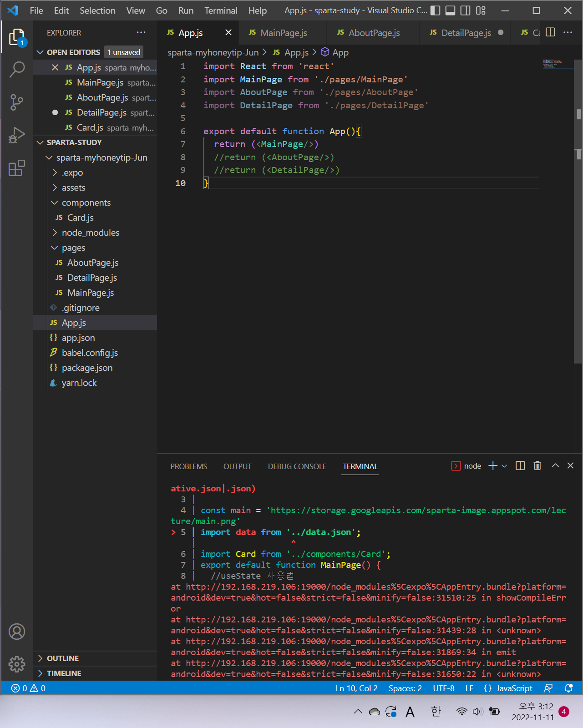The width and height of the screenshot is (583, 728).
Task: Close the terminal panel
Action: (570, 465)
